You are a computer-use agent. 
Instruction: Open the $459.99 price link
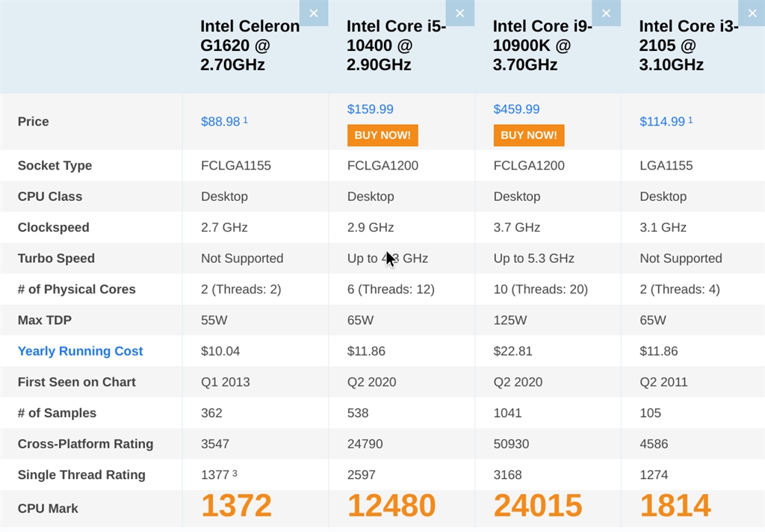(x=516, y=109)
